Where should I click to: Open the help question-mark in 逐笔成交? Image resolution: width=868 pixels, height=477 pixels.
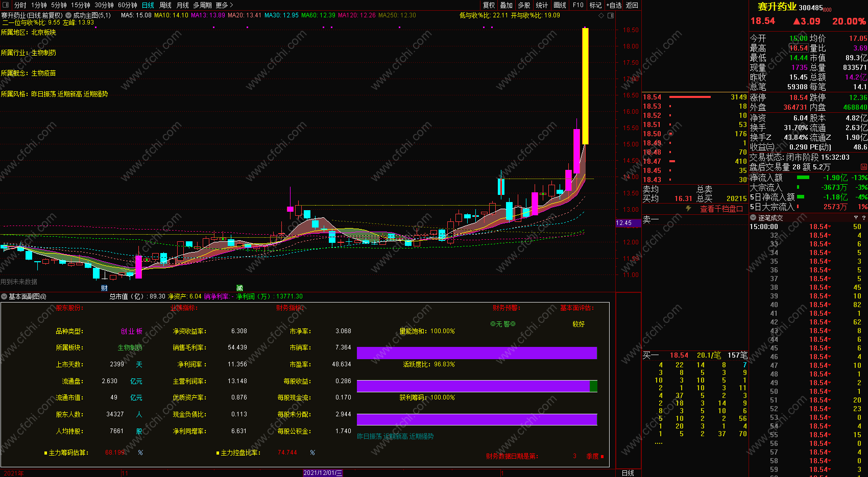(x=864, y=218)
